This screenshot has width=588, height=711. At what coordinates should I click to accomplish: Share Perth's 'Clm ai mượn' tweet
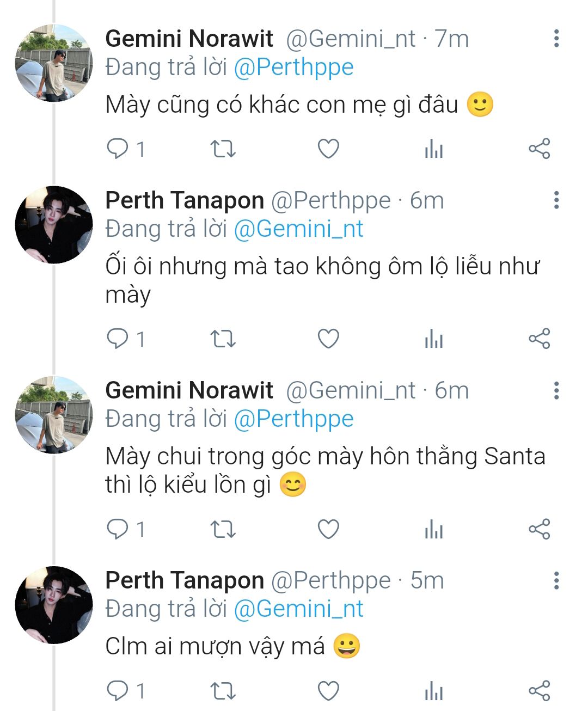coord(539,691)
